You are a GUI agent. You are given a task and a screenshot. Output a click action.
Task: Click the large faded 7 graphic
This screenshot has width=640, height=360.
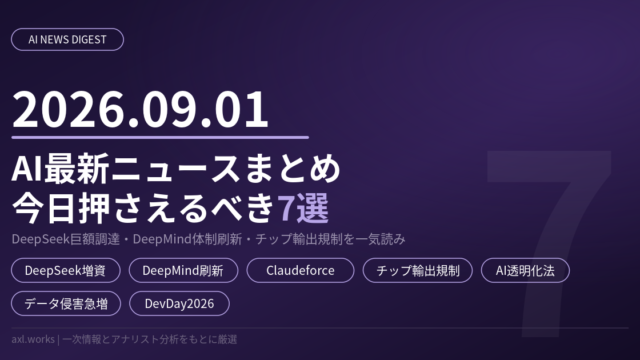point(549,243)
